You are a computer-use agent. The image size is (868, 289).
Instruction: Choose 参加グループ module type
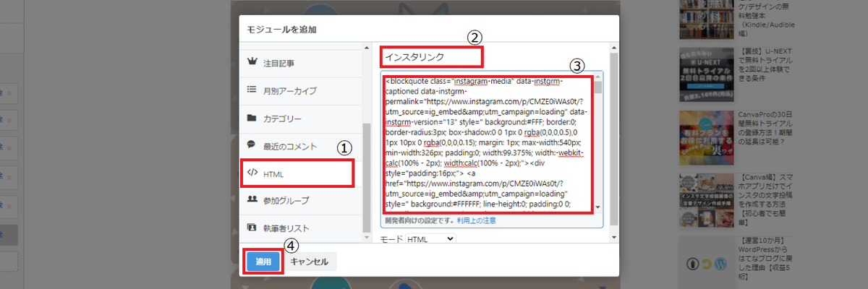(x=300, y=200)
